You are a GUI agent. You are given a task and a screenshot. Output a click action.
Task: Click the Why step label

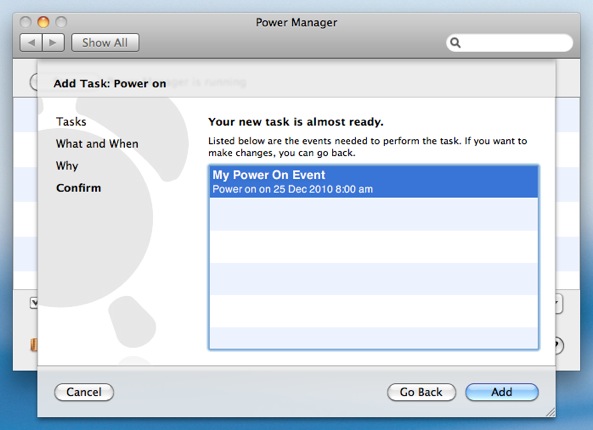[x=67, y=166]
